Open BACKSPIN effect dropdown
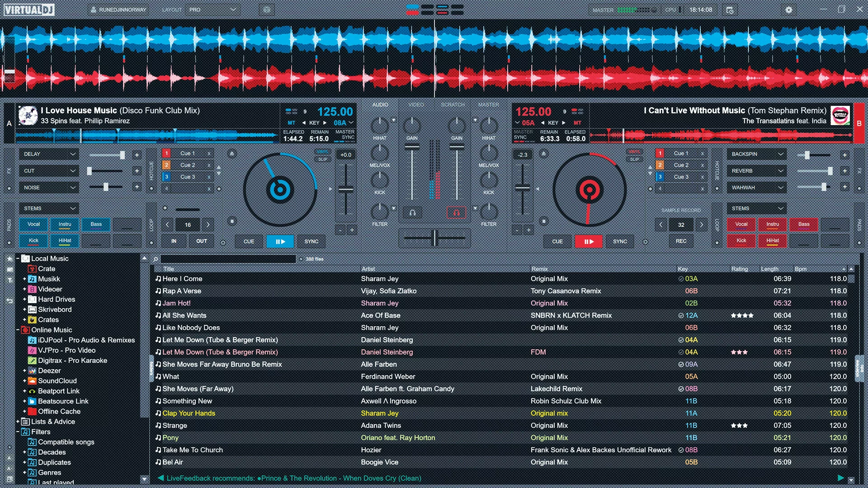868x488 pixels. (757, 154)
